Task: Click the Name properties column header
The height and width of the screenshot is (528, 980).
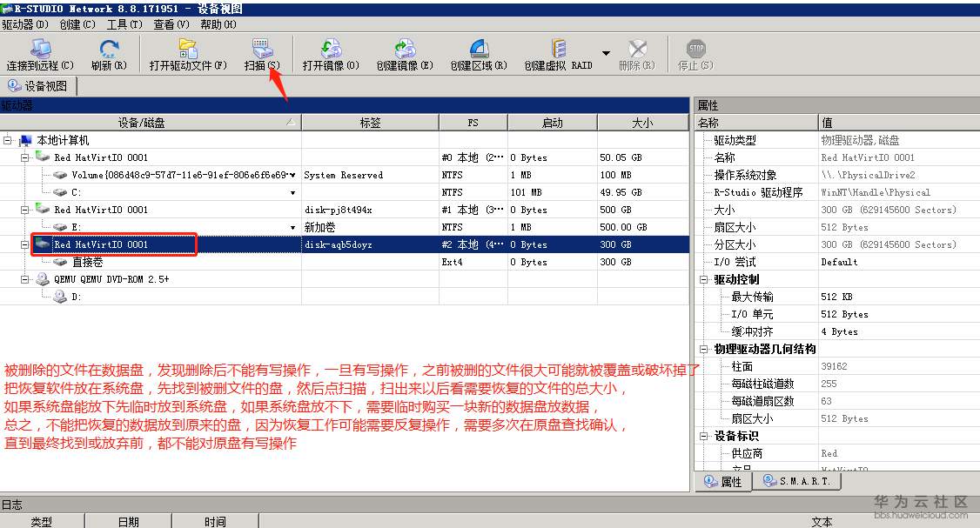Action: (756, 123)
